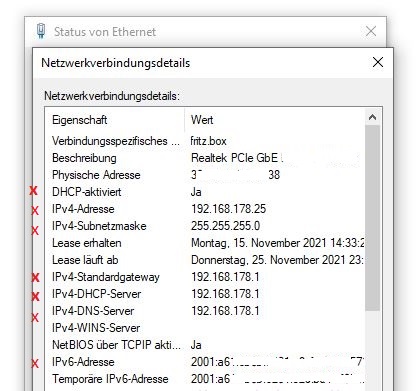Click the red X beside IPv4-Subnetzmaske
This screenshot has width=420, height=391.
coord(35,230)
